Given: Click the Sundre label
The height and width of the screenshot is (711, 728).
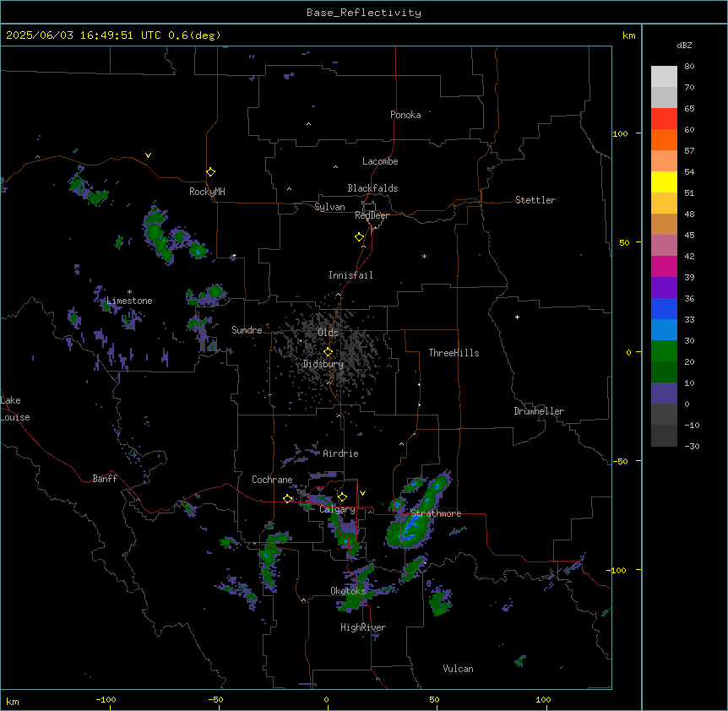Looking at the screenshot, I should pyautogui.click(x=247, y=330).
